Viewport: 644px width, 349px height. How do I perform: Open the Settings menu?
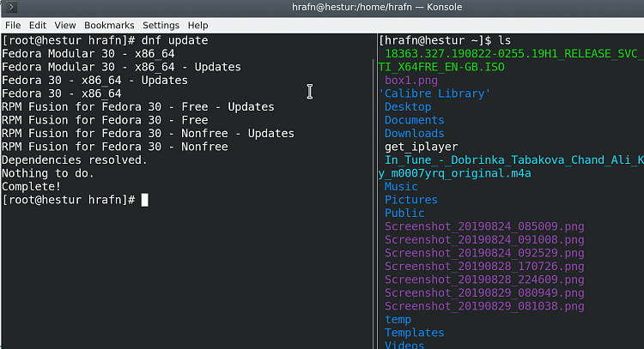[161, 26]
